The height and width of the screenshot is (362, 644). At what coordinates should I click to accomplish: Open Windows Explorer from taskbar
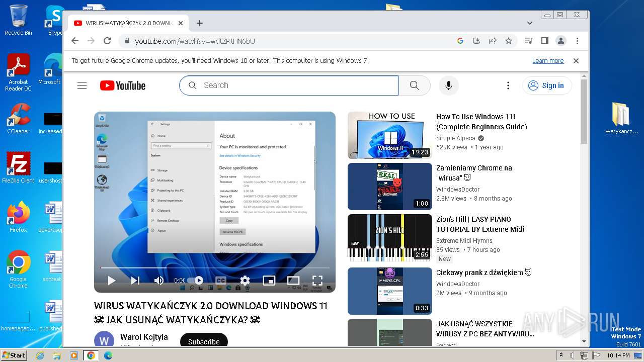pyautogui.click(x=57, y=355)
